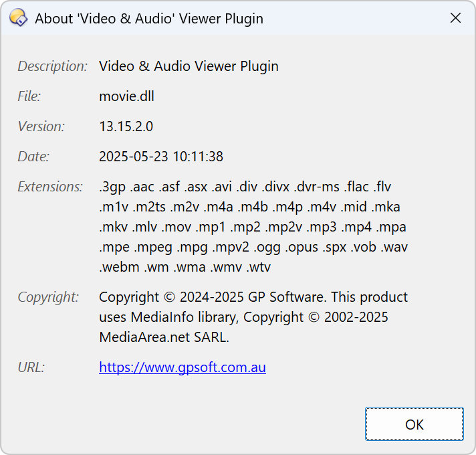Click the MediaArea.net SARL text line

point(164,337)
